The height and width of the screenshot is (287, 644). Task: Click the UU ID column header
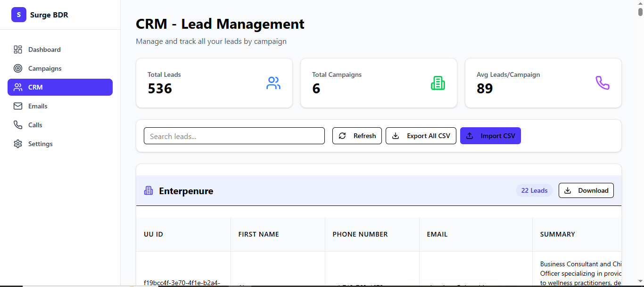pyautogui.click(x=154, y=234)
